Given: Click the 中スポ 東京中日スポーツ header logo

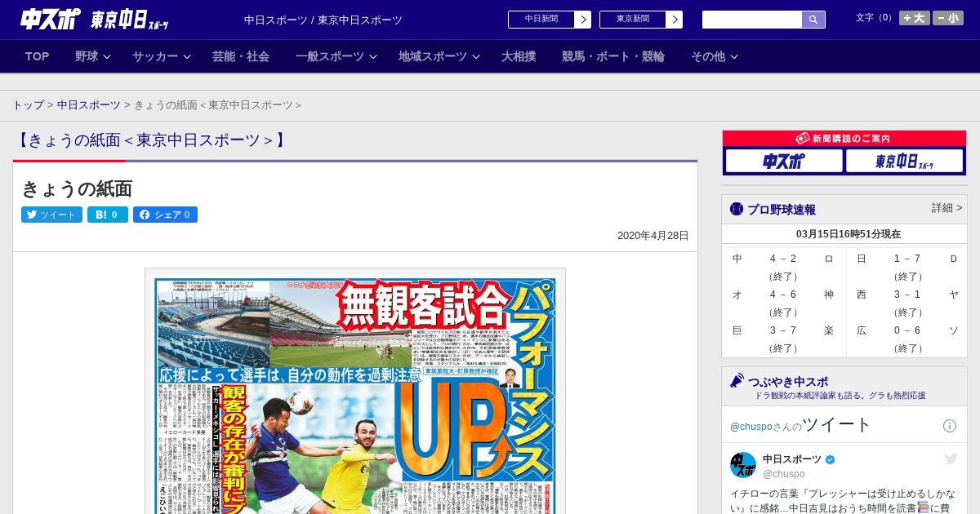Looking at the screenshot, I should pos(95,20).
